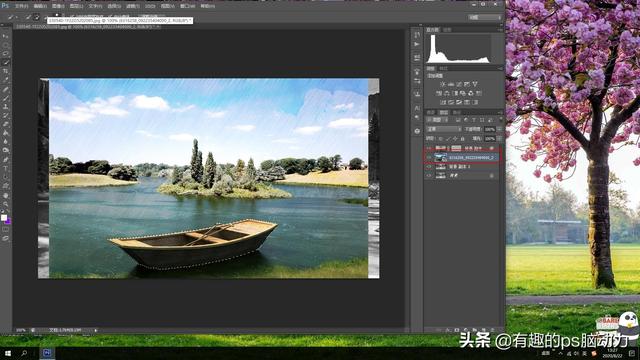
Task: Select the Elliptical Marquee tool
Action: [5, 45]
